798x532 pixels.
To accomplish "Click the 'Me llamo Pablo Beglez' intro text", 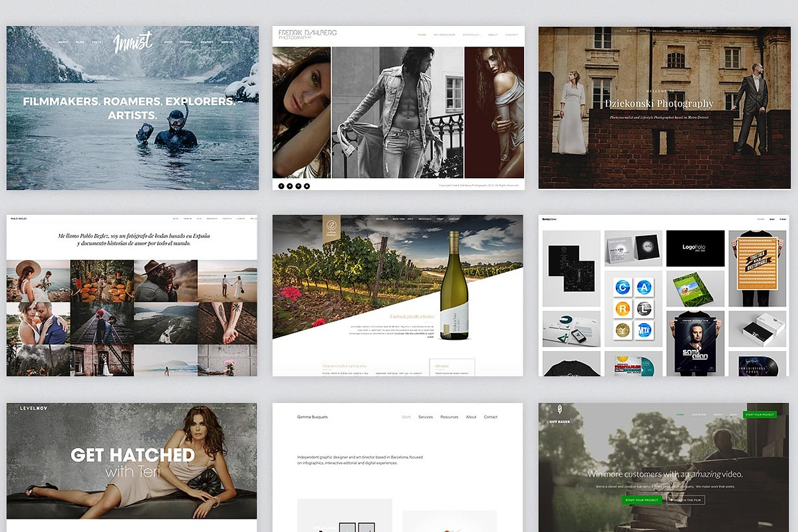I will pos(133,239).
